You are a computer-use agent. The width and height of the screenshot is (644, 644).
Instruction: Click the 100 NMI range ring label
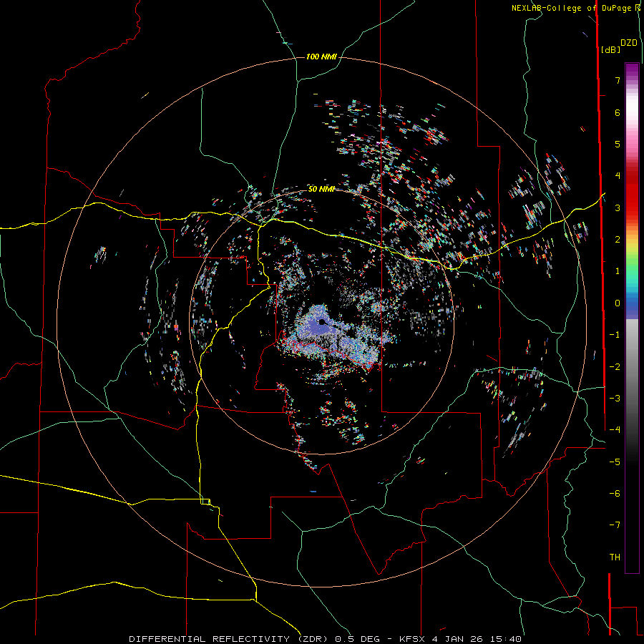click(x=321, y=57)
